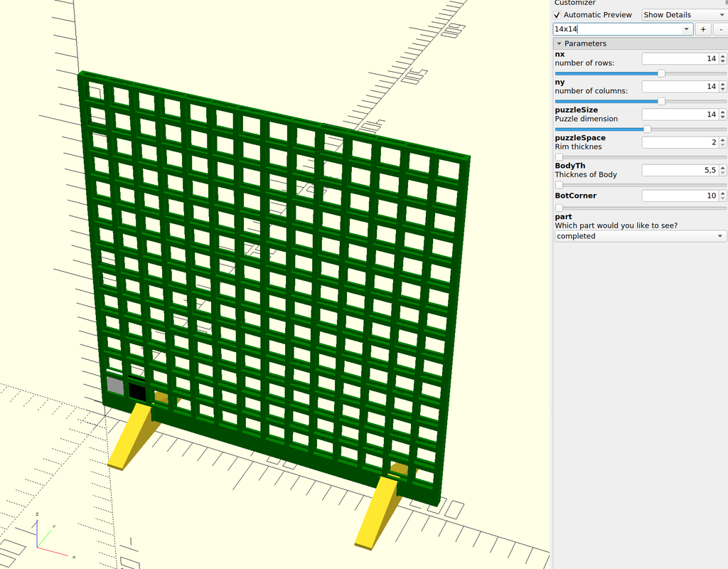The image size is (728, 569).
Task: Open the Show Details dropdown
Action: tap(683, 15)
